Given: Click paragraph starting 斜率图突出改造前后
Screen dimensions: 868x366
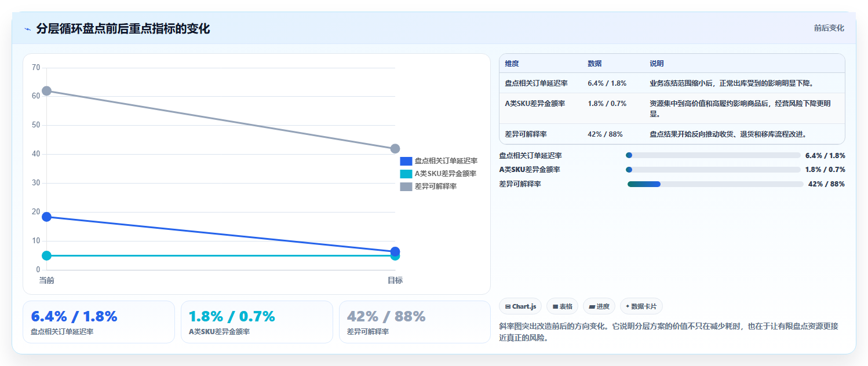Looking at the screenshot, I should pos(669,332).
